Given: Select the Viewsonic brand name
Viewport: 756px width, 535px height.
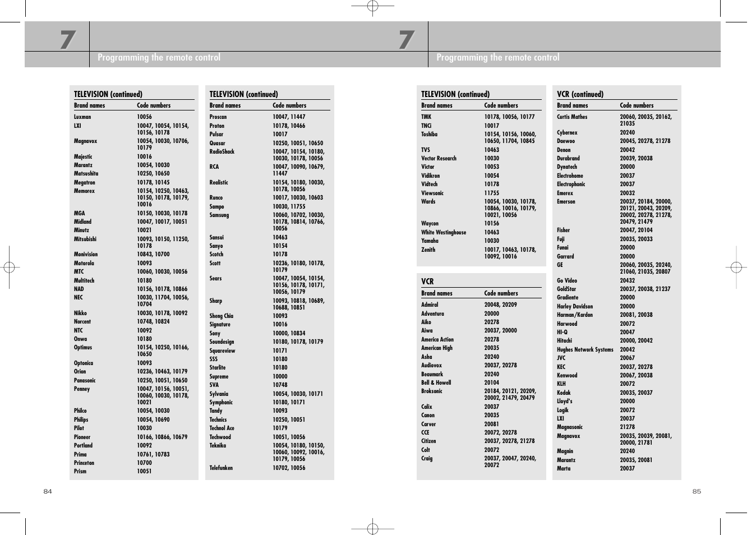Looking at the screenshot, I should pyautogui.click(x=433, y=193).
